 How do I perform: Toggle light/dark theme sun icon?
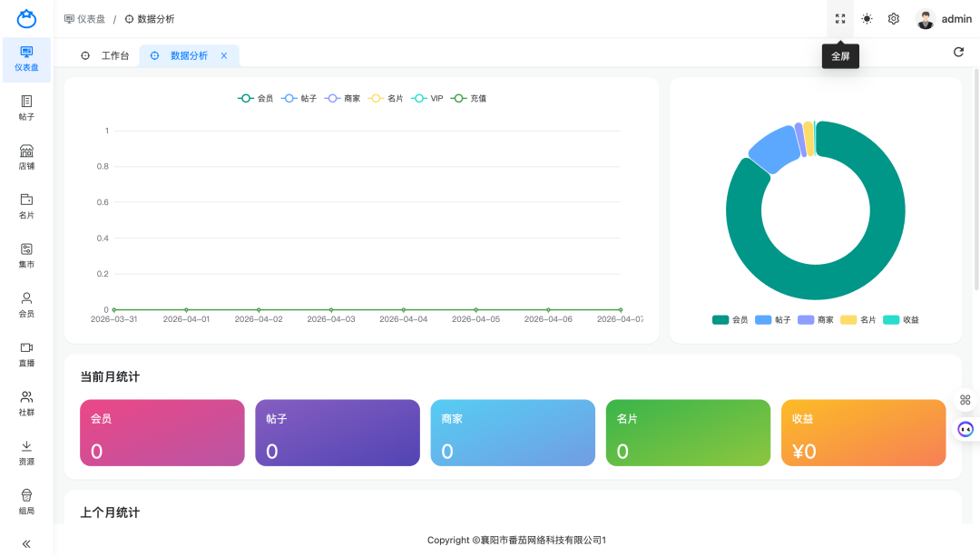[867, 19]
